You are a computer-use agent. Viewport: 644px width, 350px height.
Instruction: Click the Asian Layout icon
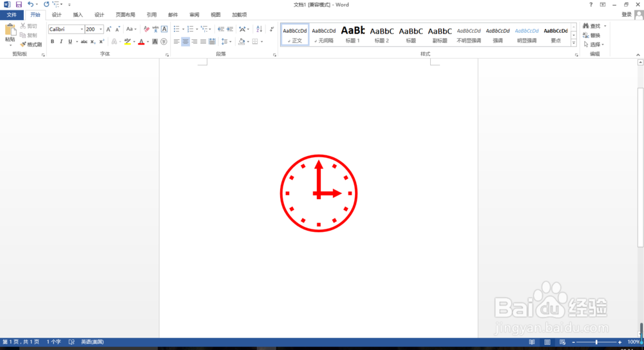[x=242, y=29]
